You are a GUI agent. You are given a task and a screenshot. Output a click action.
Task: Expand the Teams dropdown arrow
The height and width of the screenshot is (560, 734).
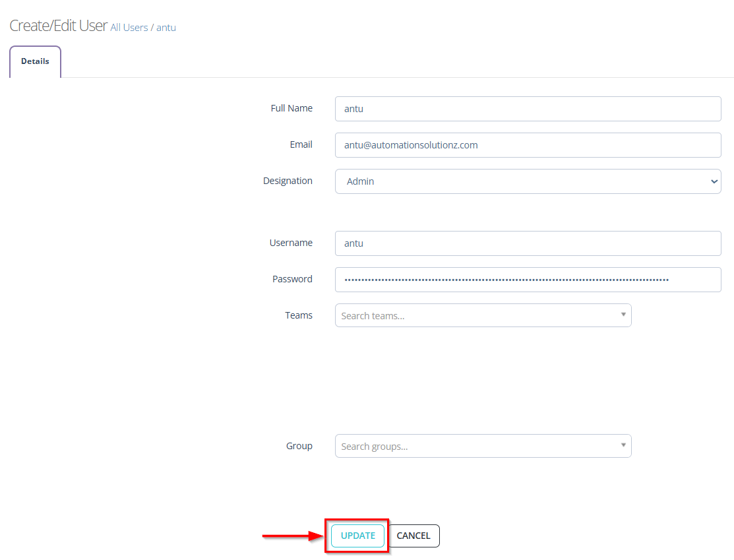click(x=623, y=315)
